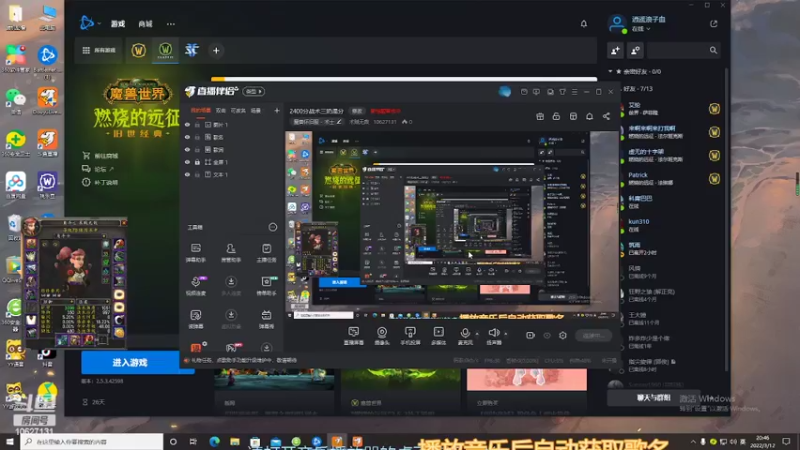Open the 前往商城 shop link

101,156
